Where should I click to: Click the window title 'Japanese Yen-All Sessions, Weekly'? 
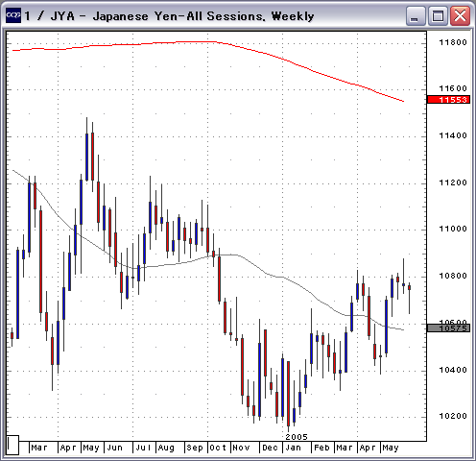coord(203,16)
